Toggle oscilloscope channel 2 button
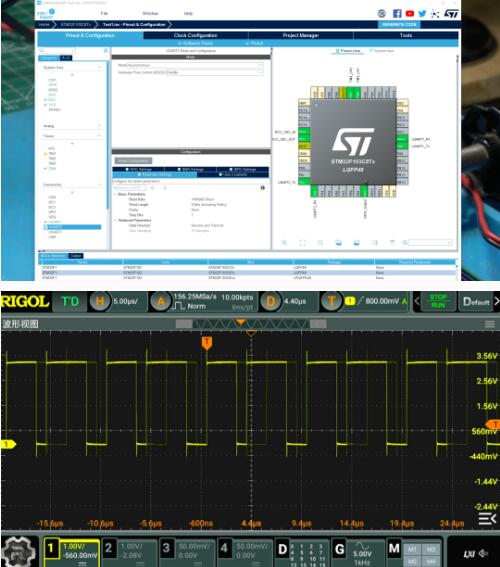Viewport: 500px width, 567px height. (130, 552)
